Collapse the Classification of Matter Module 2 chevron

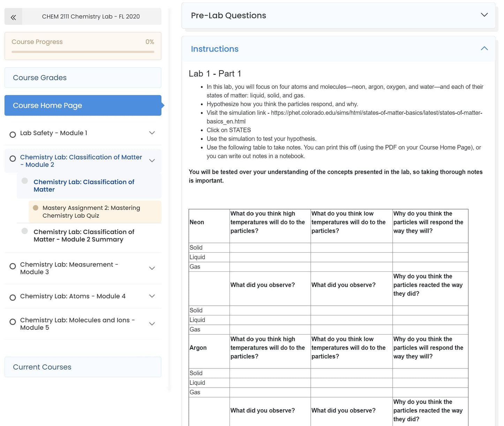[x=152, y=161]
